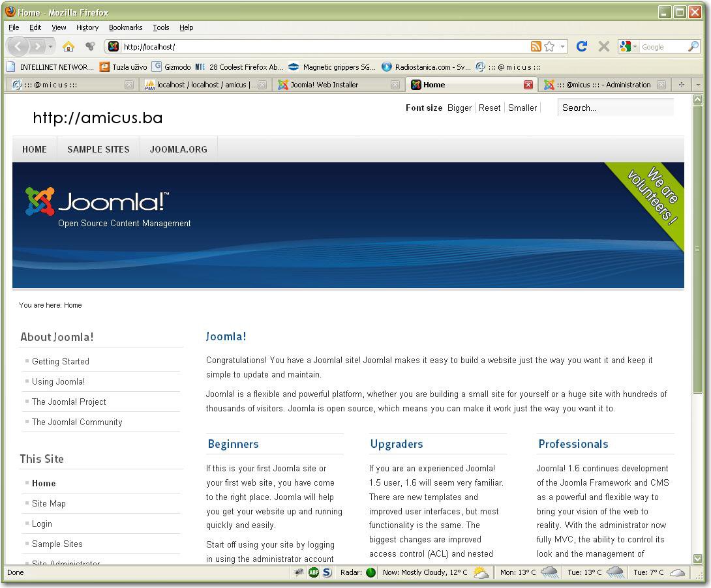Open the Site Map link
This screenshot has width=711, height=588.
tap(48, 503)
